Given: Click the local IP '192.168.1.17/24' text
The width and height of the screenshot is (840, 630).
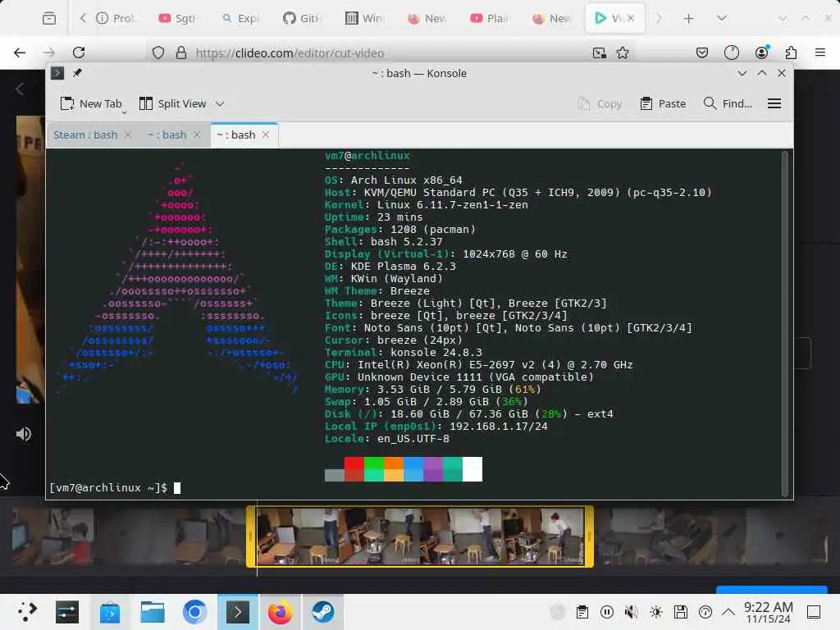Looking at the screenshot, I should point(499,427).
